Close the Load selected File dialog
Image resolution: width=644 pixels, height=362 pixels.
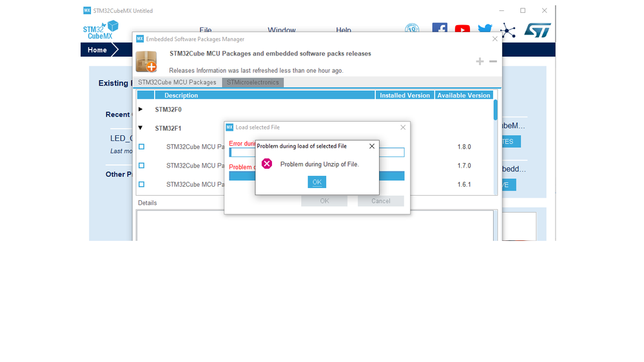(403, 128)
